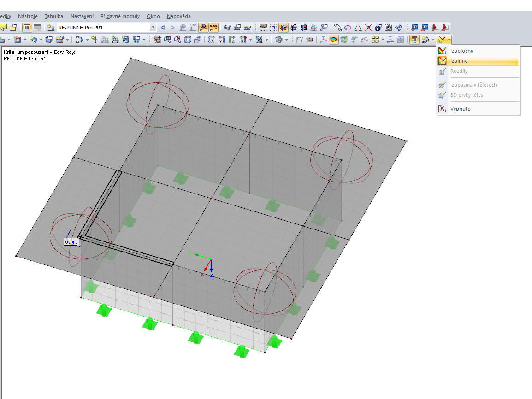Set view in X direction
Viewport: 532px width, 399px height.
point(212,40)
